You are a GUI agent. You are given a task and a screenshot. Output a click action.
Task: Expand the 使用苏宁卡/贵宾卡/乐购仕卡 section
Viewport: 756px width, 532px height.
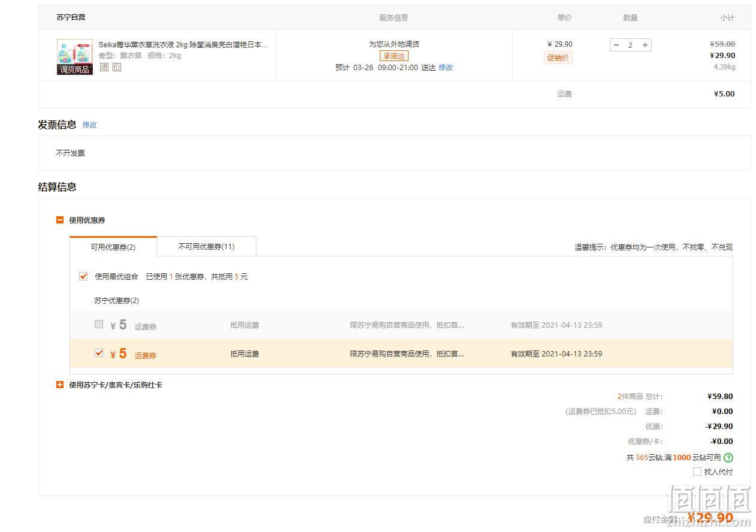tap(60, 385)
